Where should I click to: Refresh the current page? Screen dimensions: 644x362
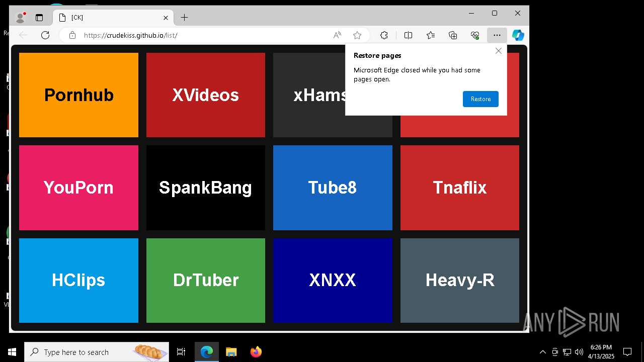45,35
